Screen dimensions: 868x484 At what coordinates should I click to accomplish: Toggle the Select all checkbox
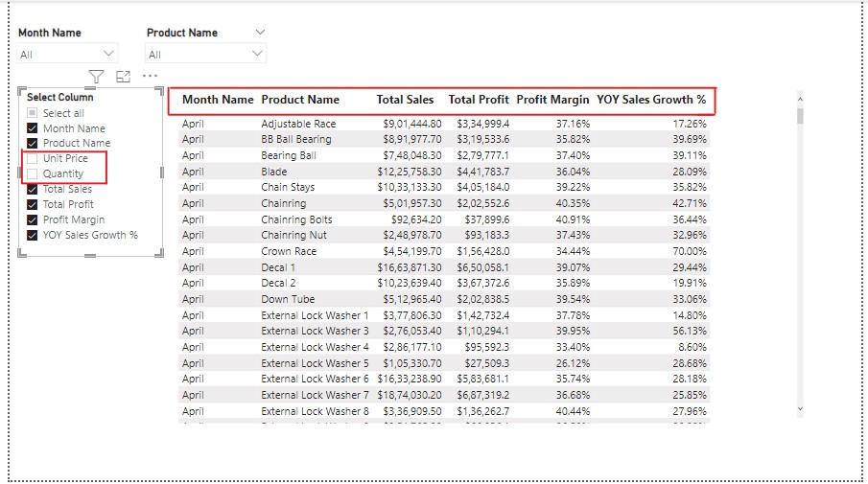point(33,113)
